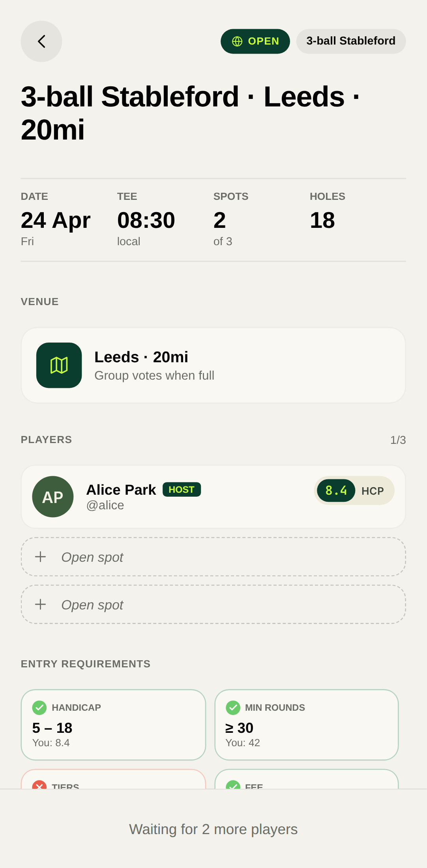Tap the Waiting for 2 more players bar
This screenshot has height=868, width=427.
pos(213,829)
